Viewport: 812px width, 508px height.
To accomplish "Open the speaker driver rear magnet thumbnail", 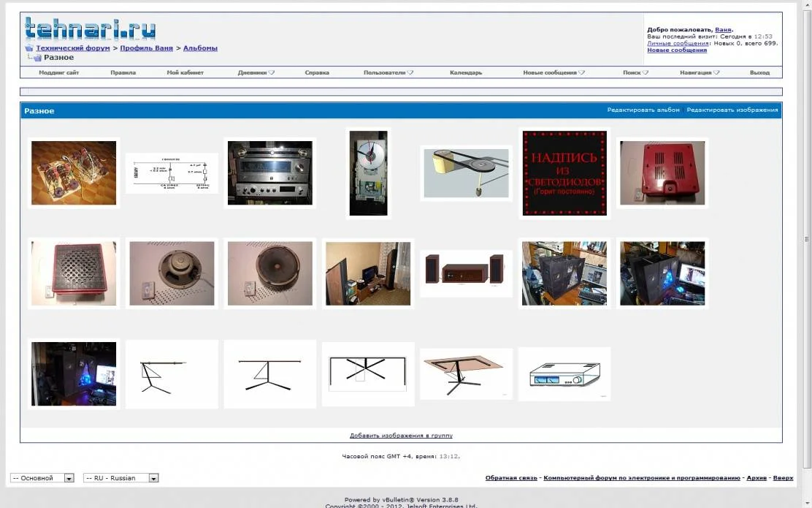I will pyautogui.click(x=172, y=273).
